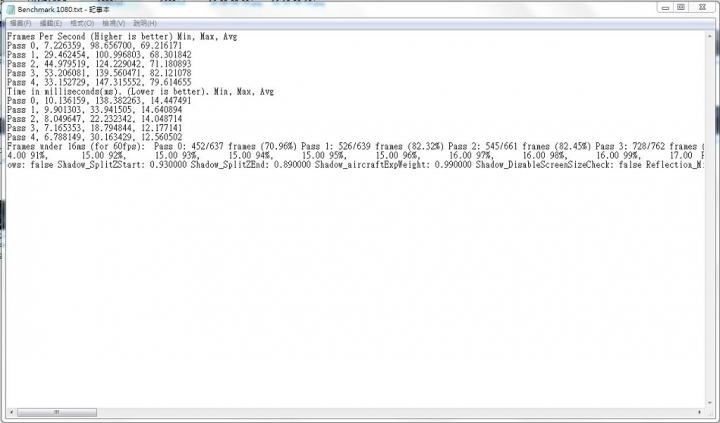Click the horizontal scrollbar thumb
Screen dimensions: 720x423
tap(57, 412)
